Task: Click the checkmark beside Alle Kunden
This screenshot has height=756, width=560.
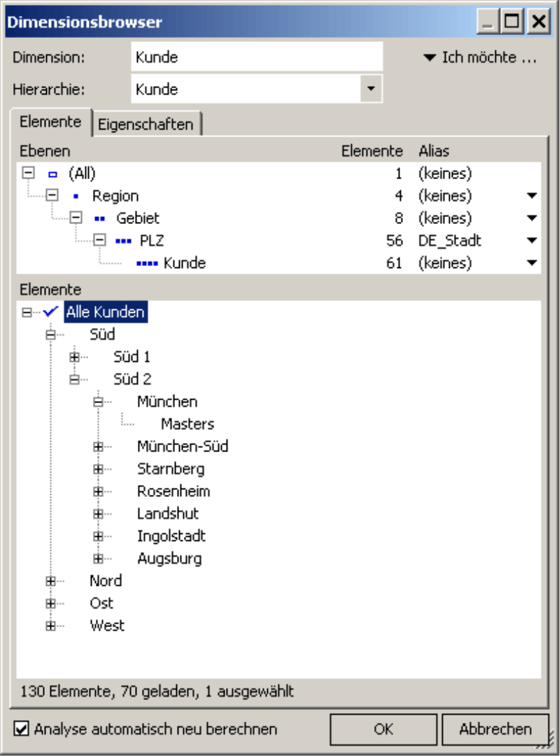Action: point(50,312)
